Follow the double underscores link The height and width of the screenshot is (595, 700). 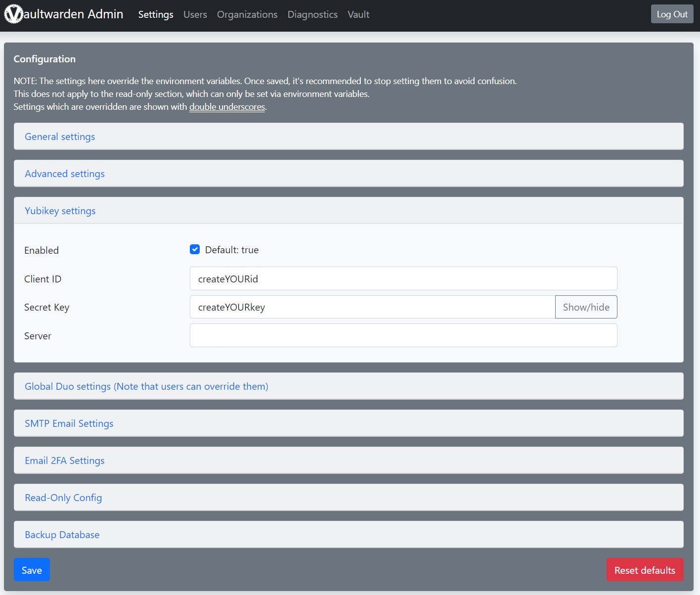coord(227,107)
